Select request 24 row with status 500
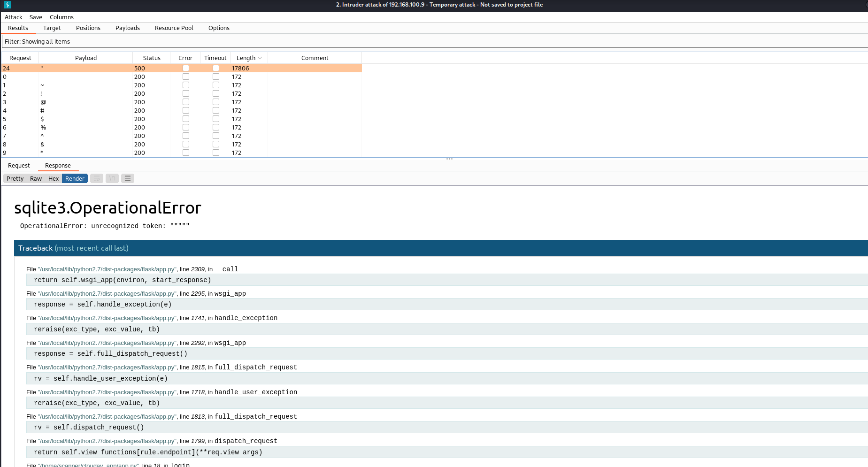Viewport: 868px width, 467px height. pyautogui.click(x=182, y=68)
